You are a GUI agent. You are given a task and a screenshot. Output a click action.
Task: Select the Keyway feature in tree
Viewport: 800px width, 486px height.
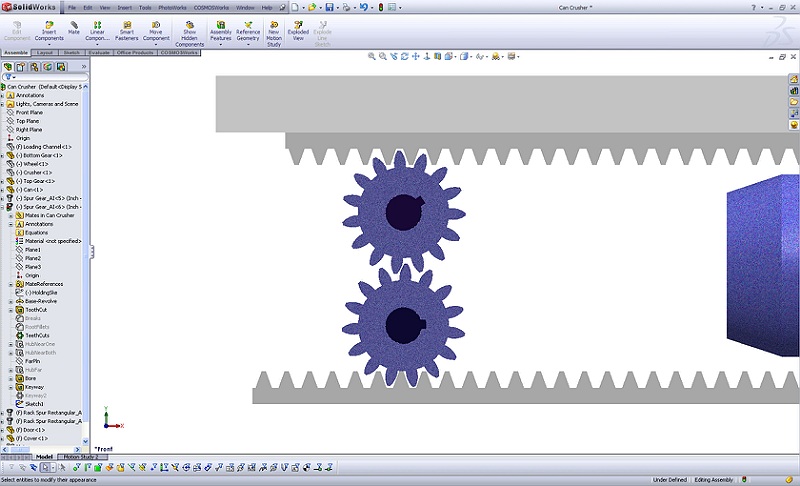pyautogui.click(x=34, y=387)
